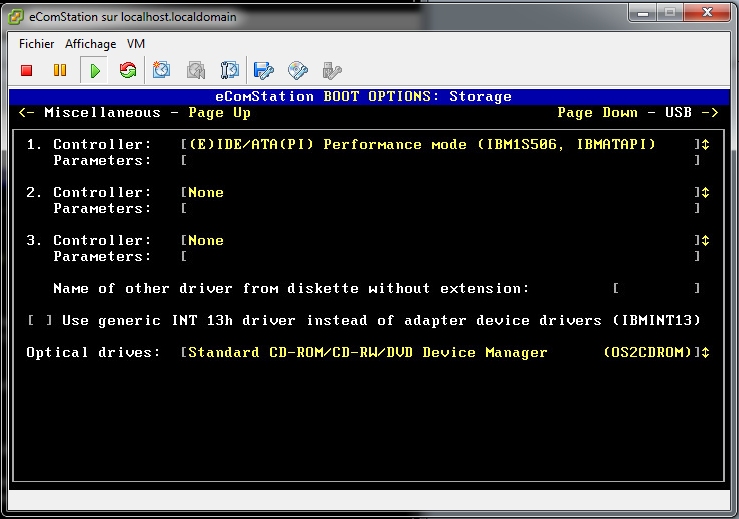Start the VM with the green play button
Screen dimensions: 739x519
95,71
